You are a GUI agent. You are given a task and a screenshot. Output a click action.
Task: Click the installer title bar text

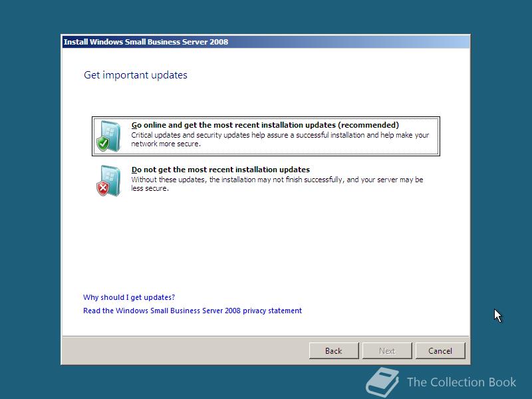(146, 41)
